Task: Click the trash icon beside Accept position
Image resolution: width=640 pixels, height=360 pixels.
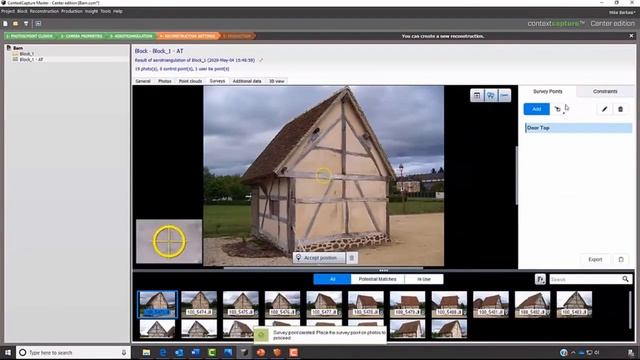Action: tap(352, 258)
